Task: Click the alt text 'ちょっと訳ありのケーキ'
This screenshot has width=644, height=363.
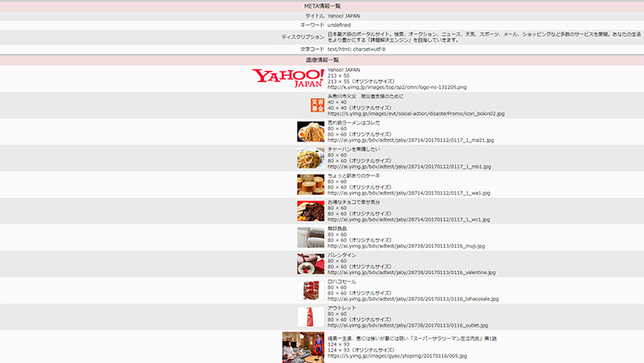Action: pyautogui.click(x=353, y=175)
